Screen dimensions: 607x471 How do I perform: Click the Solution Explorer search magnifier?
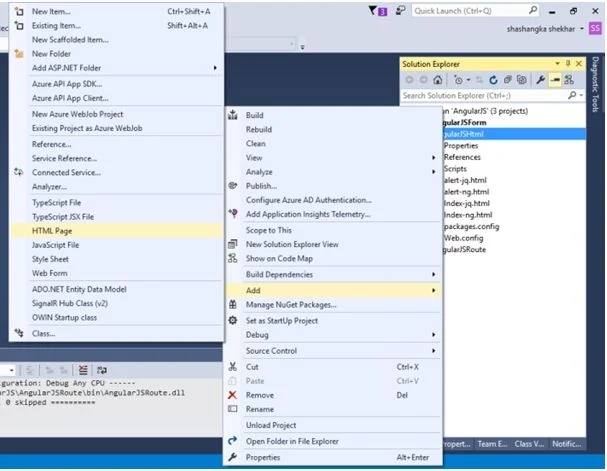pyautogui.click(x=572, y=95)
